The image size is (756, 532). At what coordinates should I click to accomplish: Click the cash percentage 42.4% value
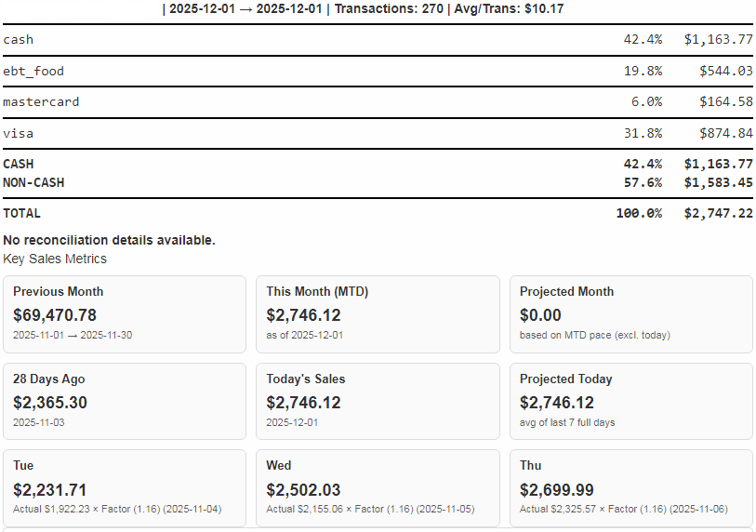click(643, 40)
